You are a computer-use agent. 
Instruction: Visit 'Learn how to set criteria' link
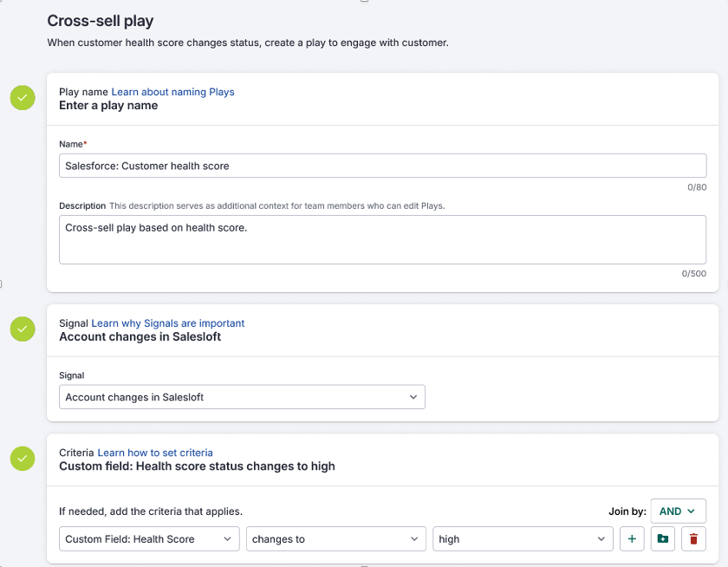point(155,453)
